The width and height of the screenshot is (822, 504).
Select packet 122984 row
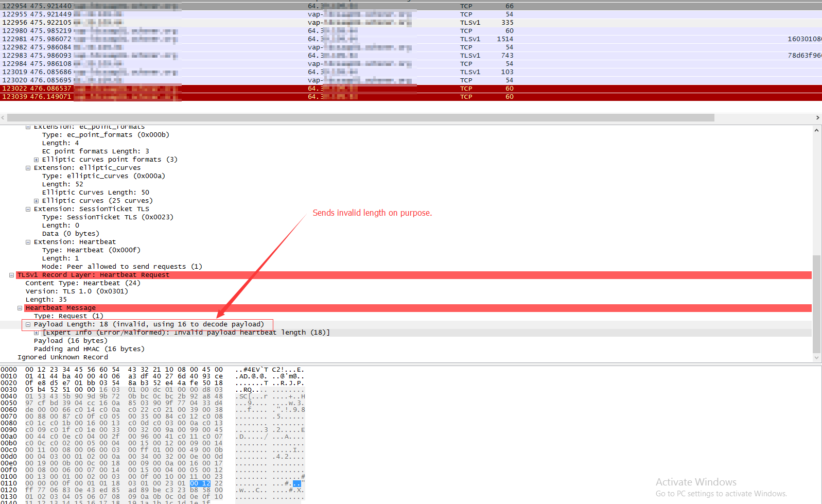[411, 64]
